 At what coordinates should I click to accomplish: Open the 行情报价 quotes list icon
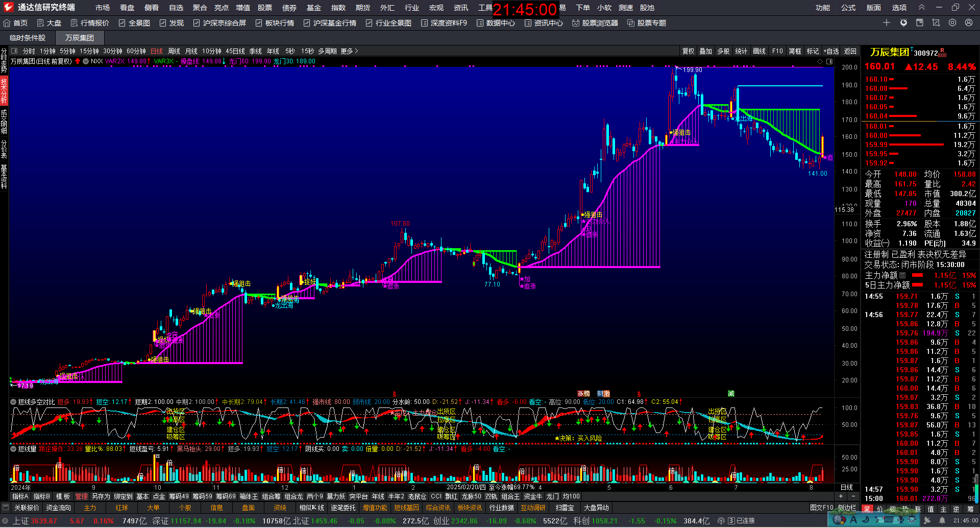point(74,23)
